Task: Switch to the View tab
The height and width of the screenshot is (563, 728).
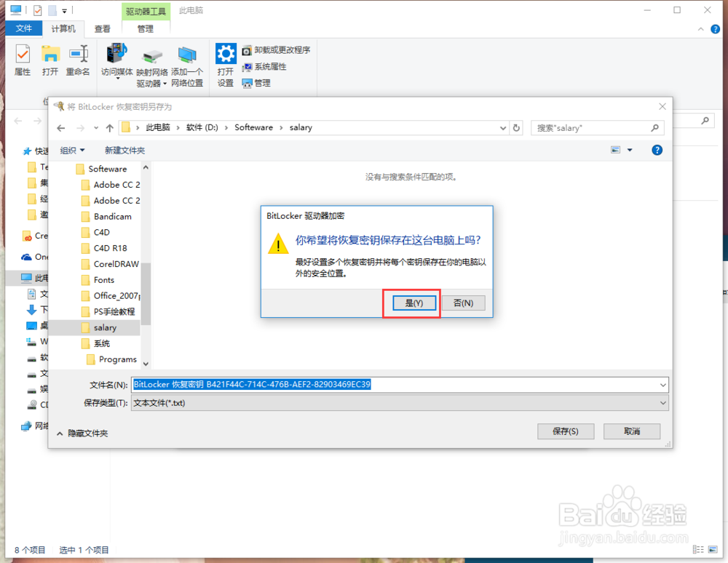Action: point(103,29)
